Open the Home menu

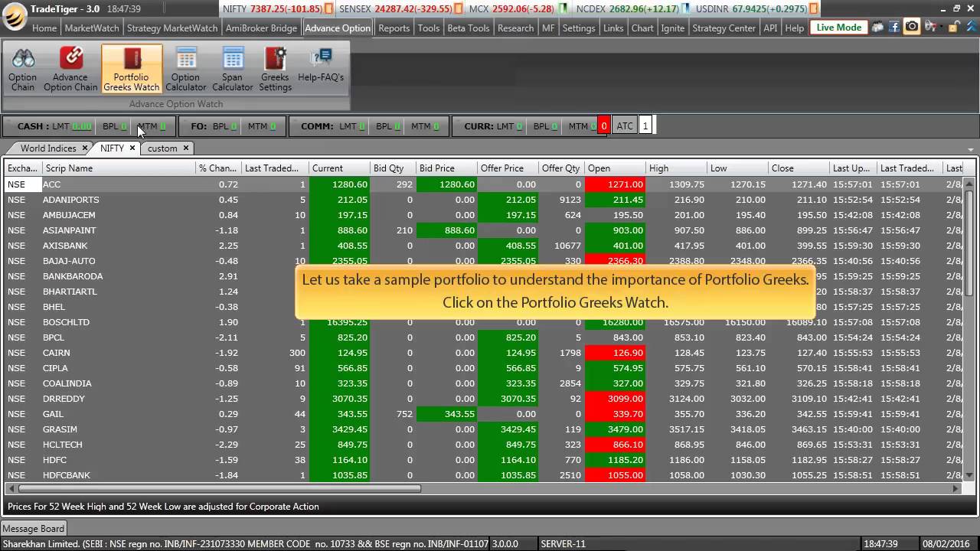[x=44, y=28]
